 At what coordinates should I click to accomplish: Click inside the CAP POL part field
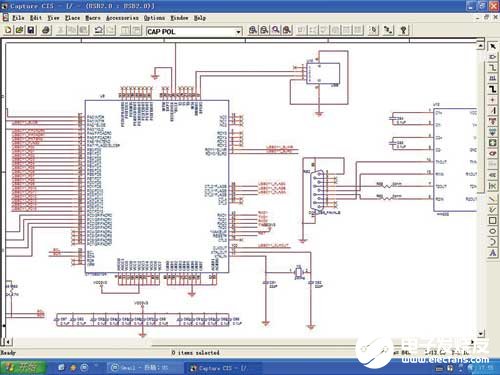click(x=191, y=32)
